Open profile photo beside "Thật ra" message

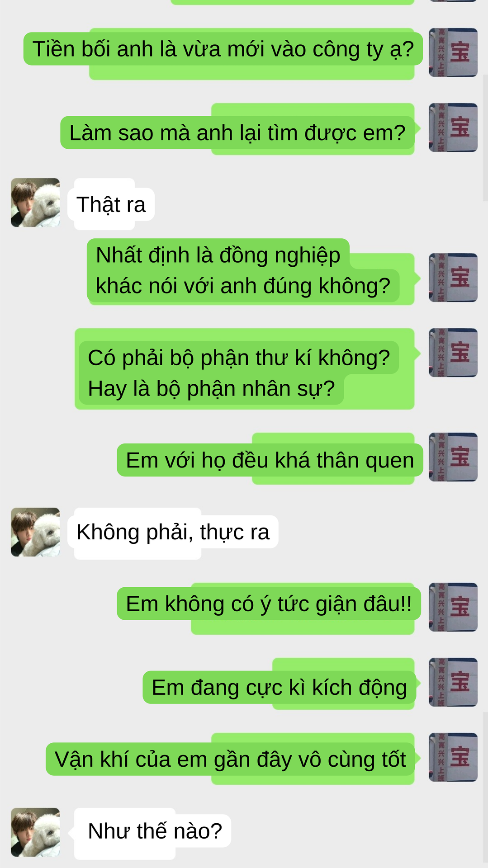tap(35, 203)
